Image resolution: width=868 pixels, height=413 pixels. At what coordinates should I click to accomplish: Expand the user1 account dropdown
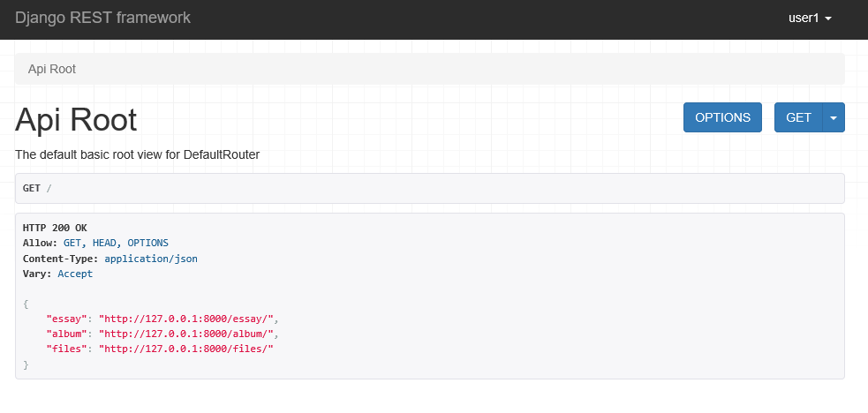810,18
